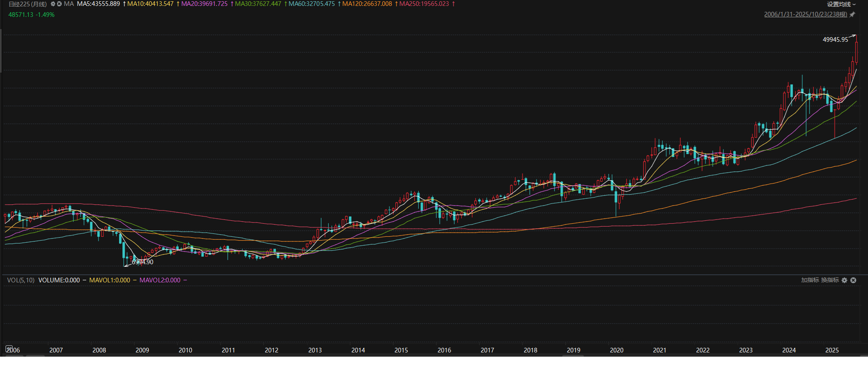
Task: Click the MAVOL1 legend label
Action: 109,280
